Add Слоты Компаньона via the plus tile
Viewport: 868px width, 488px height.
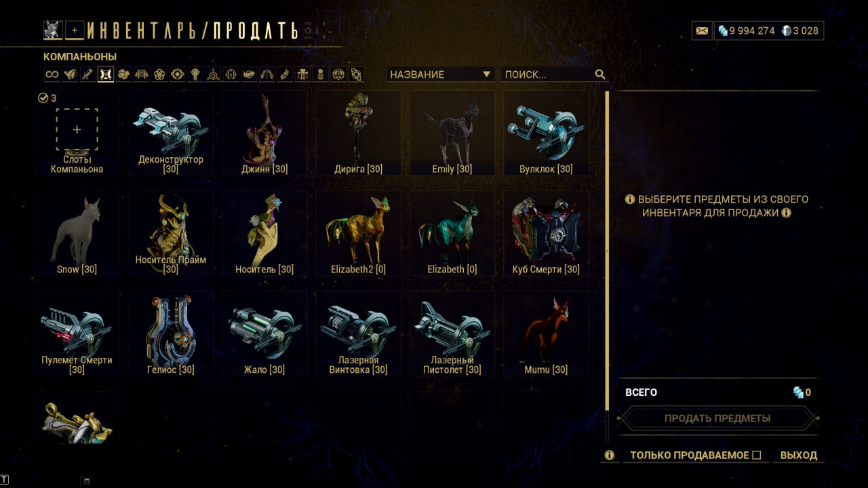click(77, 129)
